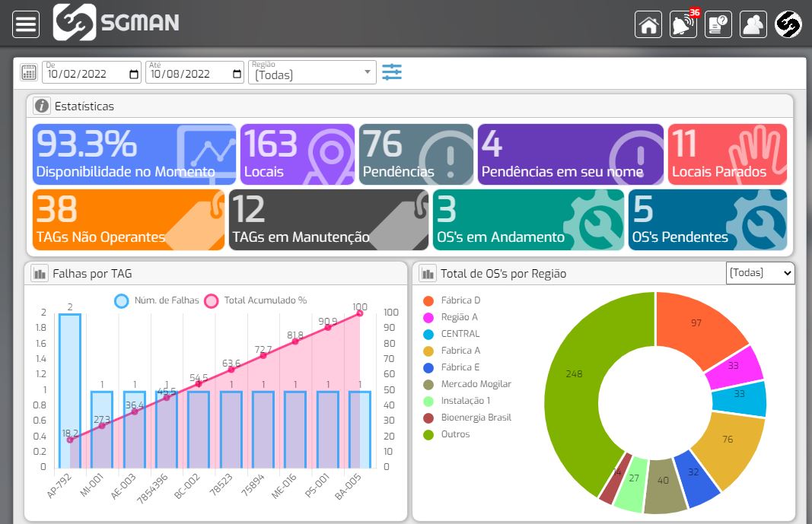This screenshot has width=812, height=524.
Task: Open the help manual icon in top bar
Action: (718, 24)
